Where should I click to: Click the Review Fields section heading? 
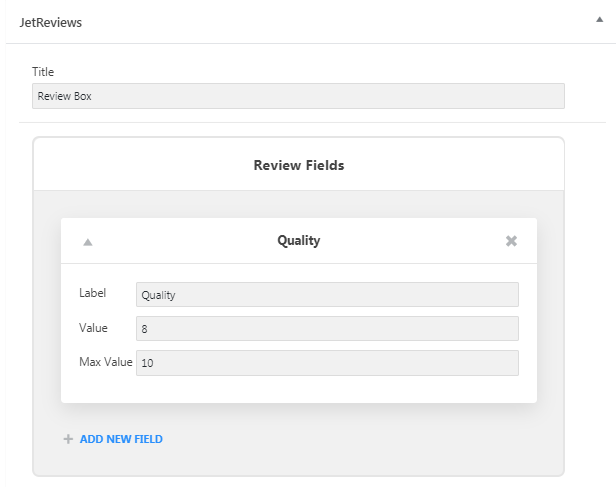pyautogui.click(x=299, y=165)
